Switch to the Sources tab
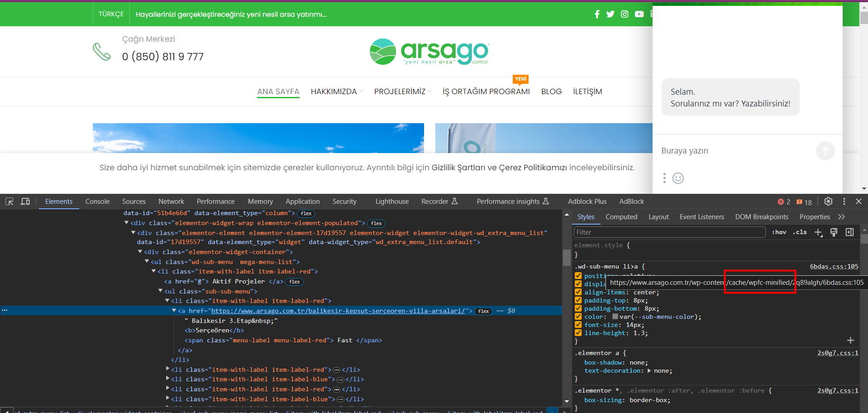868x413 pixels. [x=134, y=202]
